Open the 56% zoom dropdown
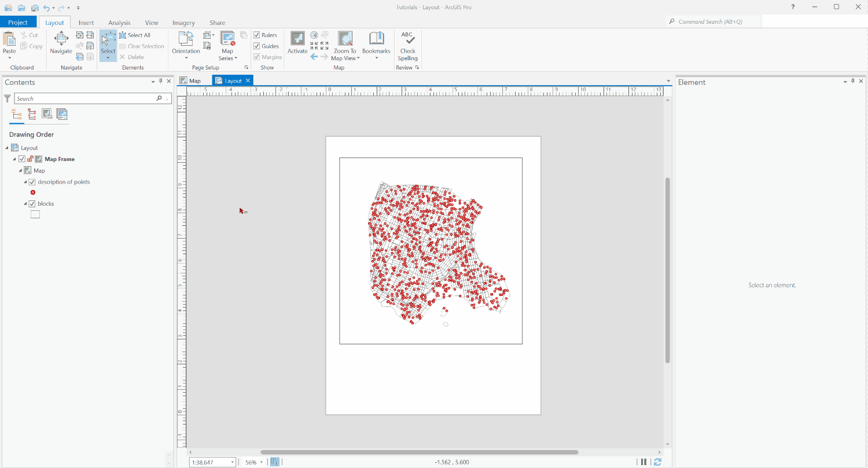Viewport: 868px width, 468px height. click(262, 462)
